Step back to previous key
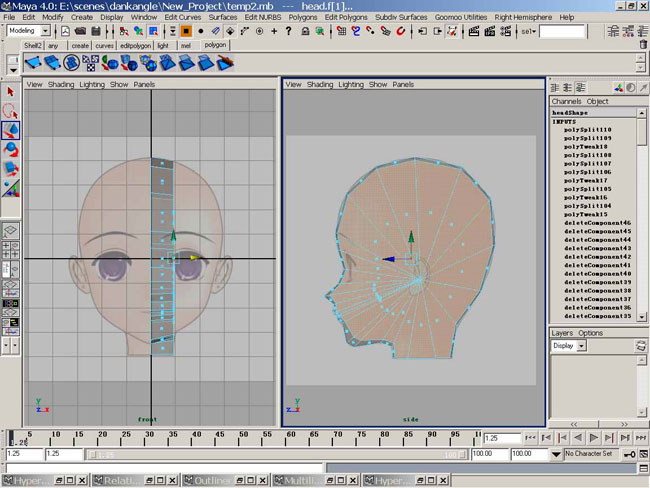The height and width of the screenshot is (488, 650). click(562, 437)
